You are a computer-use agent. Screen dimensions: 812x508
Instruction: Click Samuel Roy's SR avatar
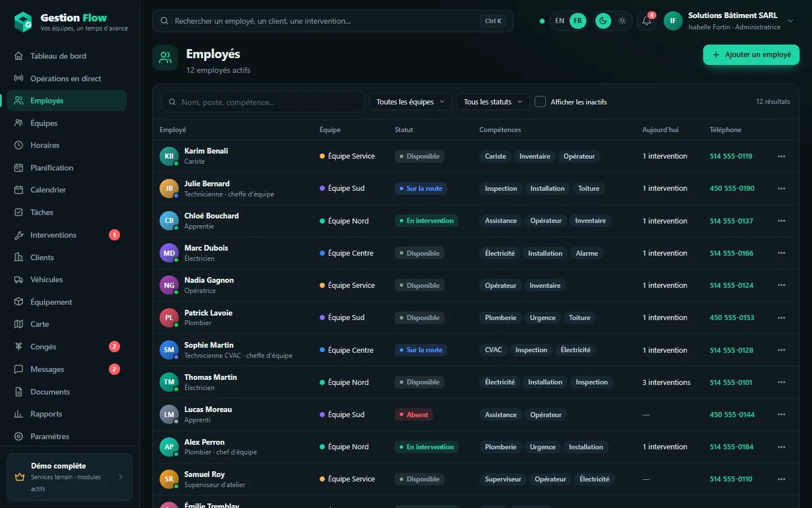click(169, 479)
